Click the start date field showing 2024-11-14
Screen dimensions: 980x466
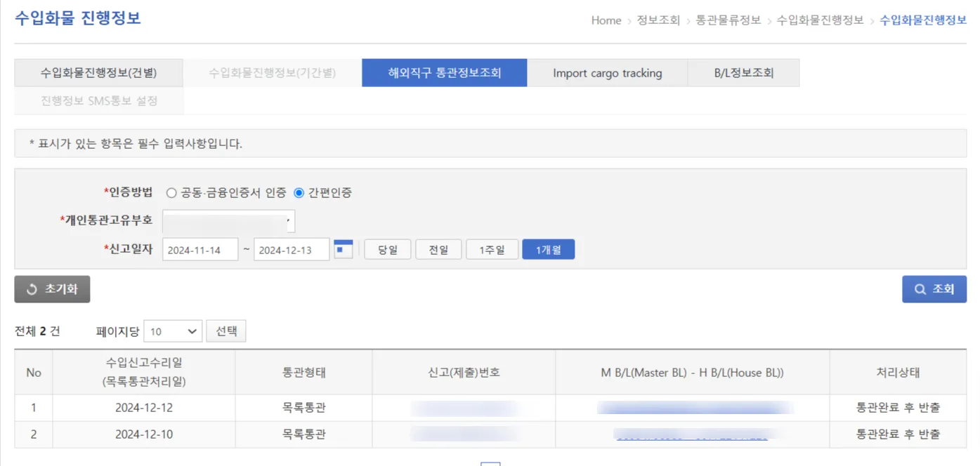point(200,248)
